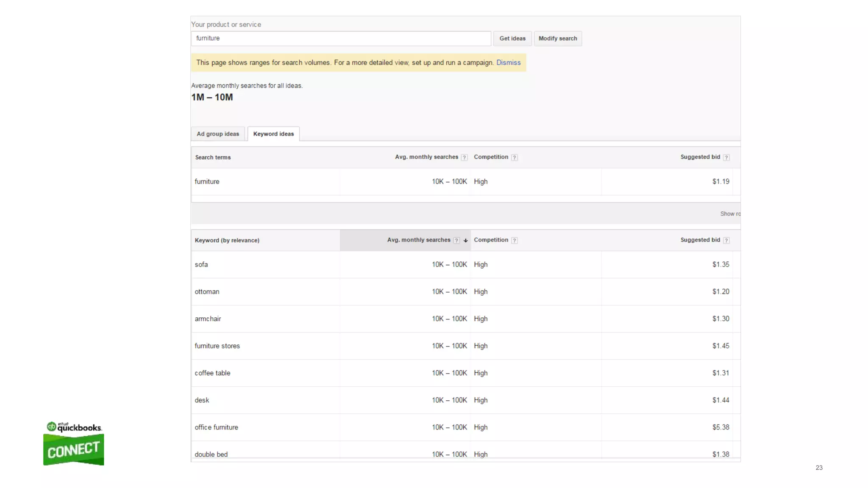The image size is (868, 488).
Task: Click help icon beside upper Suggested bid header
Action: [726, 158]
